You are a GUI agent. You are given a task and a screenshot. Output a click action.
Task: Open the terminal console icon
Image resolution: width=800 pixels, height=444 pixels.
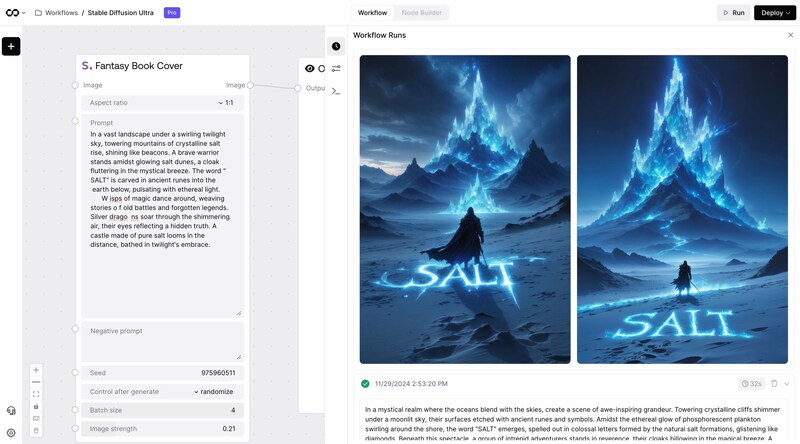pyautogui.click(x=336, y=91)
